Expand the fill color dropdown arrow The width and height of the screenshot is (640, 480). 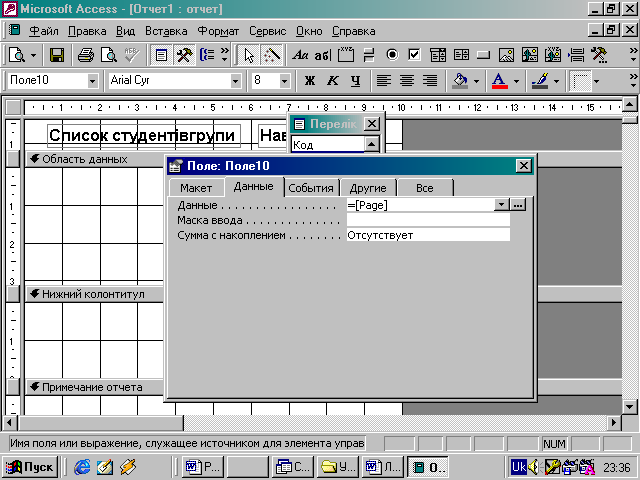pyautogui.click(x=476, y=81)
